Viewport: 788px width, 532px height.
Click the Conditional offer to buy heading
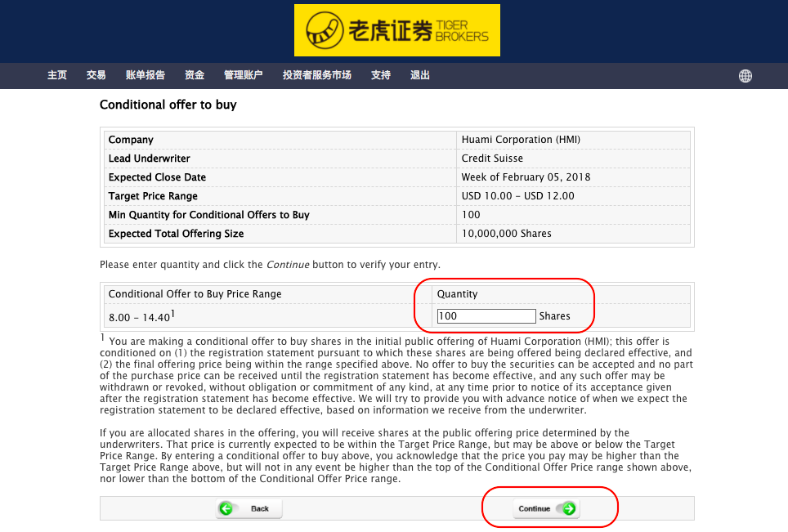(168, 105)
